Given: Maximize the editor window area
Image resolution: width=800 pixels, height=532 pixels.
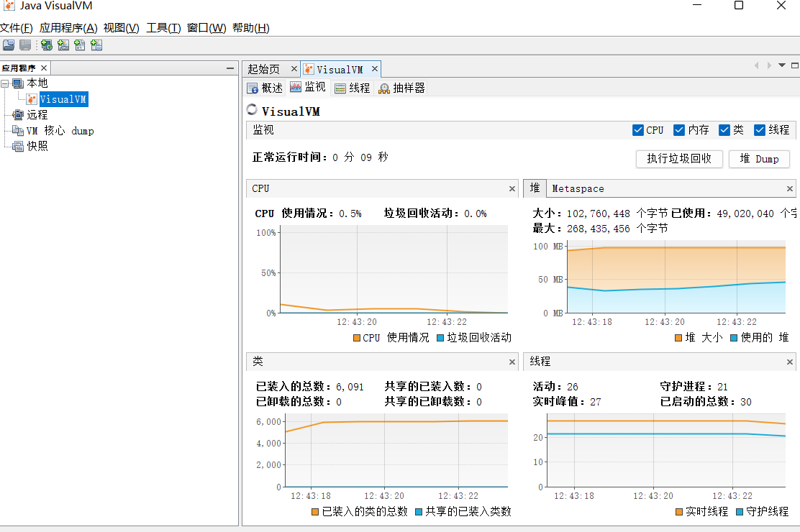Looking at the screenshot, I should pyautogui.click(x=794, y=65).
